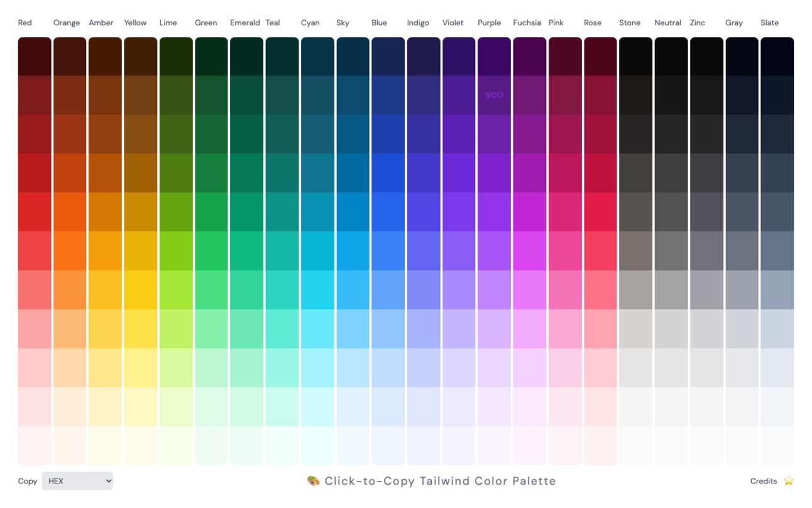Image resolution: width=812 pixels, height=508 pixels.
Task: Copy the Stone 500 swatch
Action: 635,251
